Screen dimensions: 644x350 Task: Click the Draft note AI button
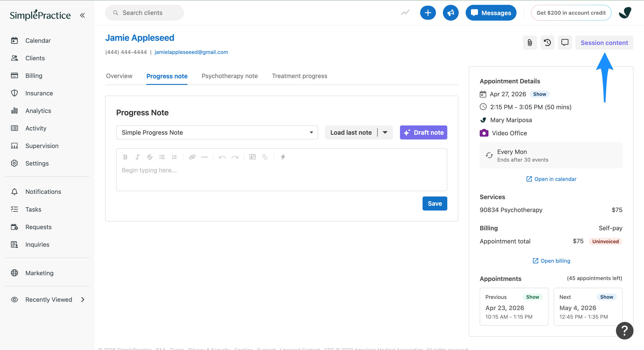[423, 132]
